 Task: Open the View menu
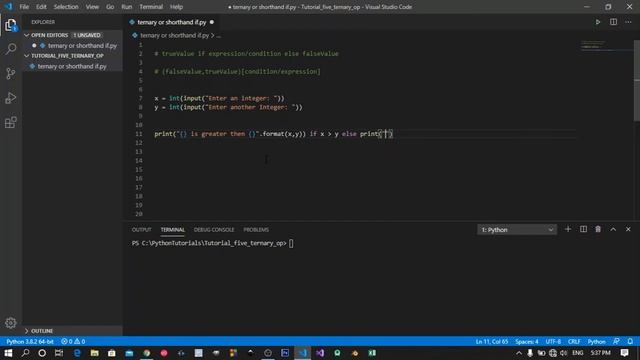(92, 7)
